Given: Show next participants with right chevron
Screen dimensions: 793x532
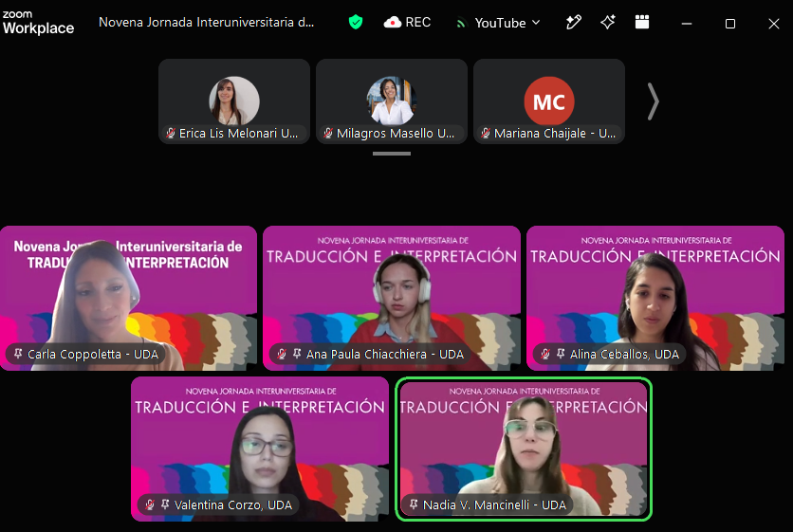Looking at the screenshot, I should 653,101.
